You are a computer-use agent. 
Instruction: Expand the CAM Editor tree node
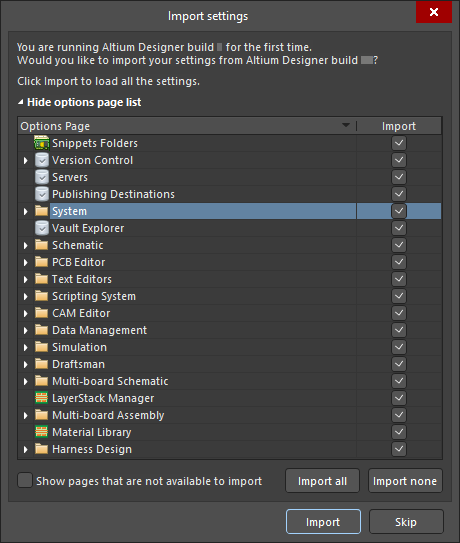tap(25, 313)
